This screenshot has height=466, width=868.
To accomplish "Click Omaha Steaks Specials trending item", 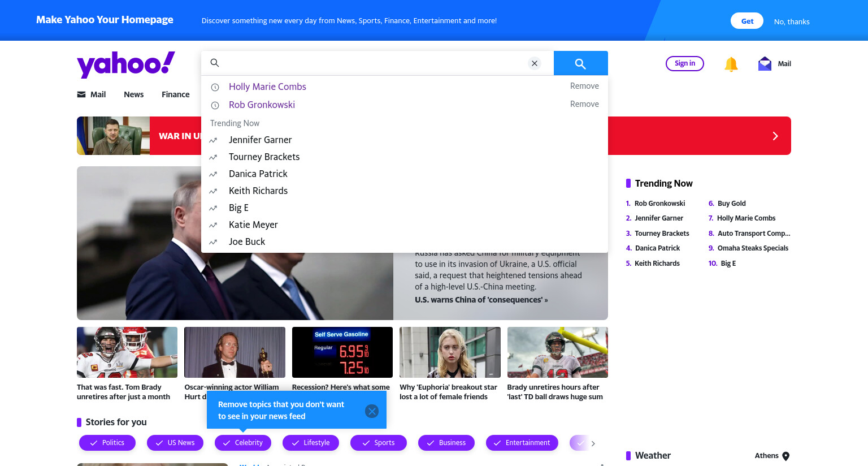I will 753,248.
